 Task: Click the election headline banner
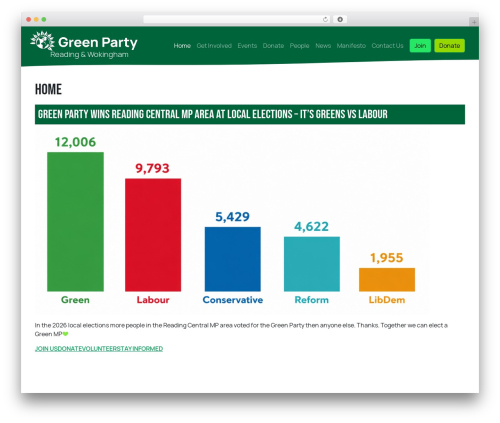coord(250,114)
